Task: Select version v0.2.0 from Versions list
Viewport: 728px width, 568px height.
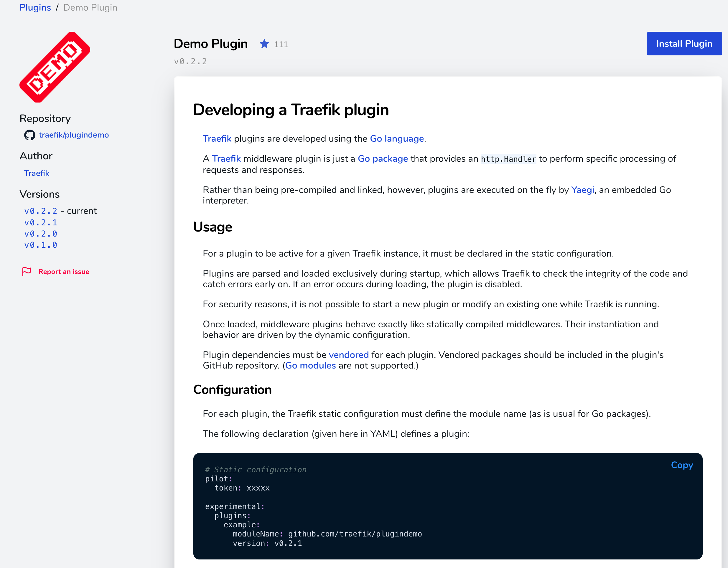Action: [x=40, y=234]
